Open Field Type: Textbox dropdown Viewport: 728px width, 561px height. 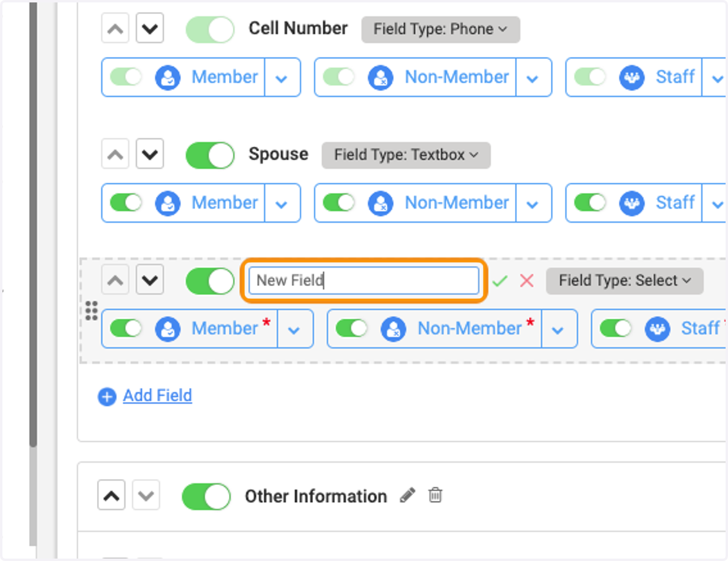[x=406, y=155]
